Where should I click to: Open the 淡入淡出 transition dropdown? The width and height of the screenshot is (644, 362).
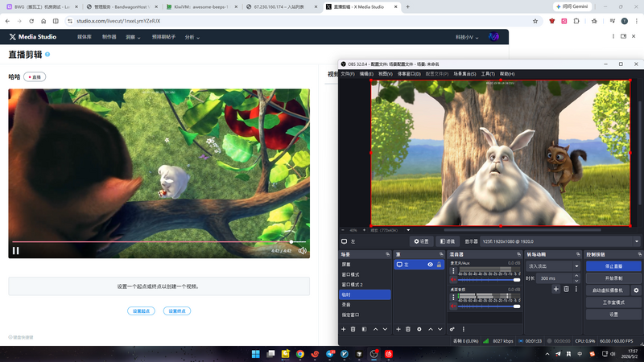point(553,266)
